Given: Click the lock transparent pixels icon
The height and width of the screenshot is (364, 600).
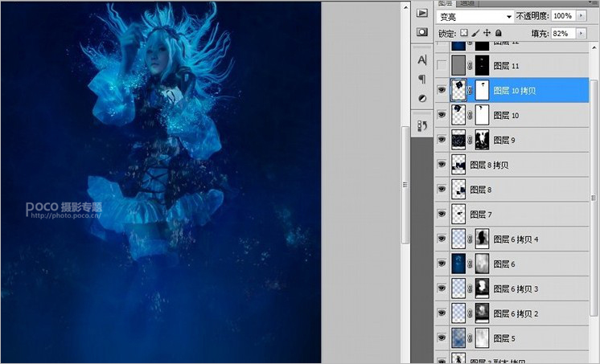Looking at the screenshot, I should click(464, 33).
